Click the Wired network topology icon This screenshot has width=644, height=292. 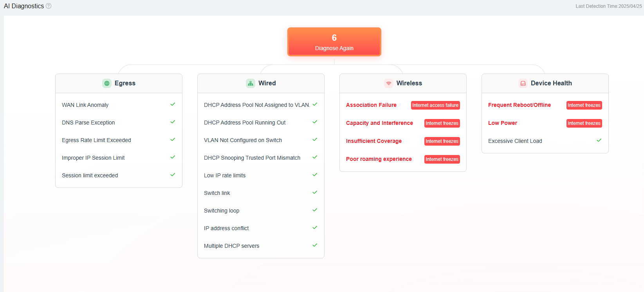click(251, 83)
